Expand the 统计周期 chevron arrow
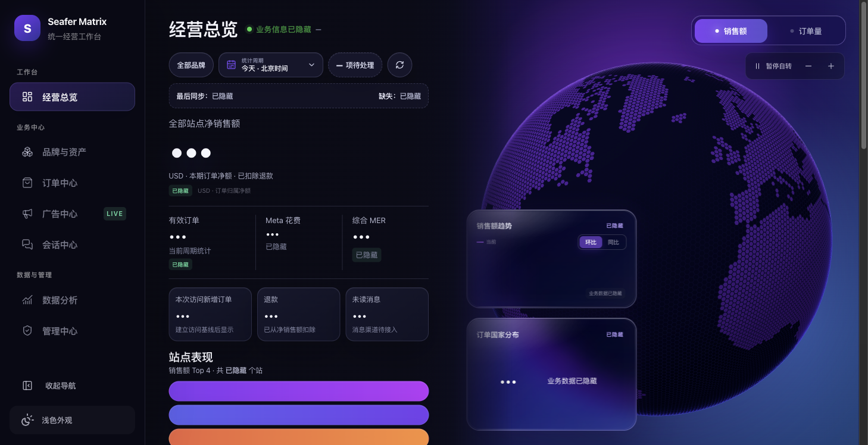Image resolution: width=868 pixels, height=445 pixels. (x=311, y=65)
